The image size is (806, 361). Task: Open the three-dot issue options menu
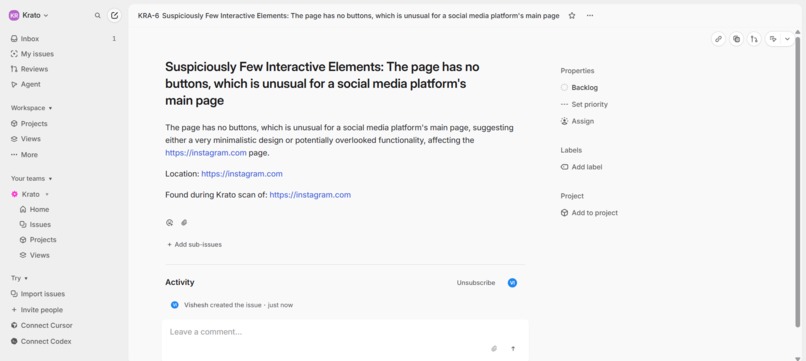coord(590,16)
